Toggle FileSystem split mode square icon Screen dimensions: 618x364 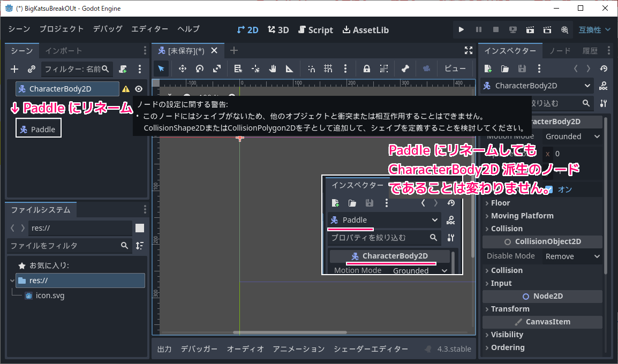[x=140, y=228]
